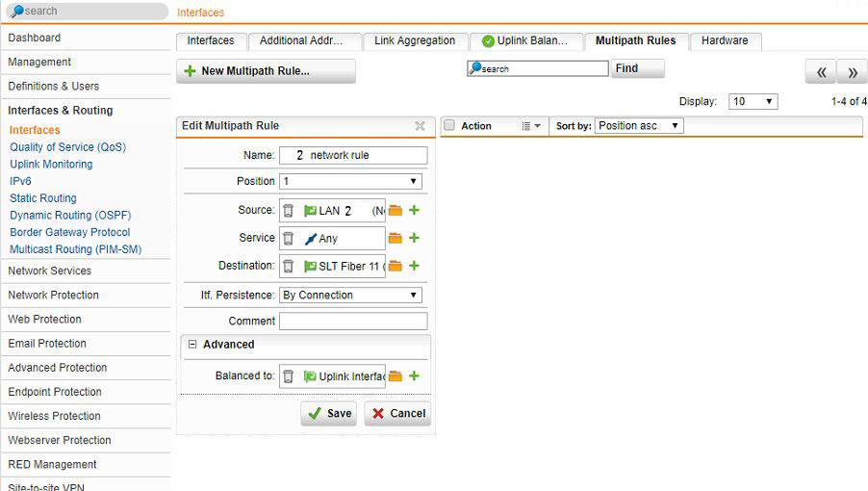868x491 pixels.
Task: Click green plus beside Balanced to field
Action: (x=414, y=376)
